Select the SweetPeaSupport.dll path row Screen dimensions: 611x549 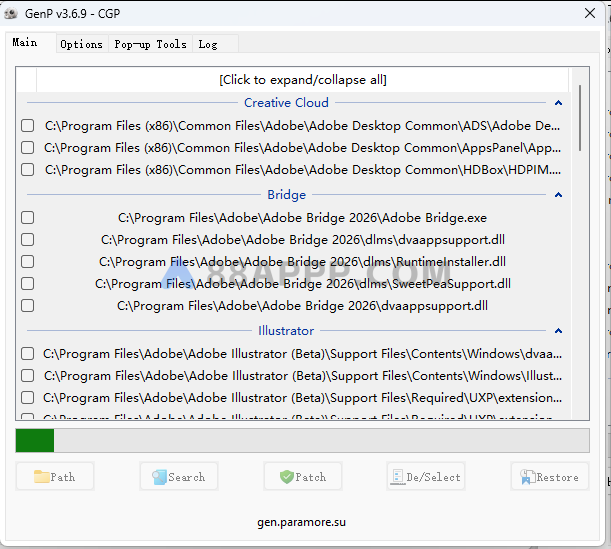point(303,284)
